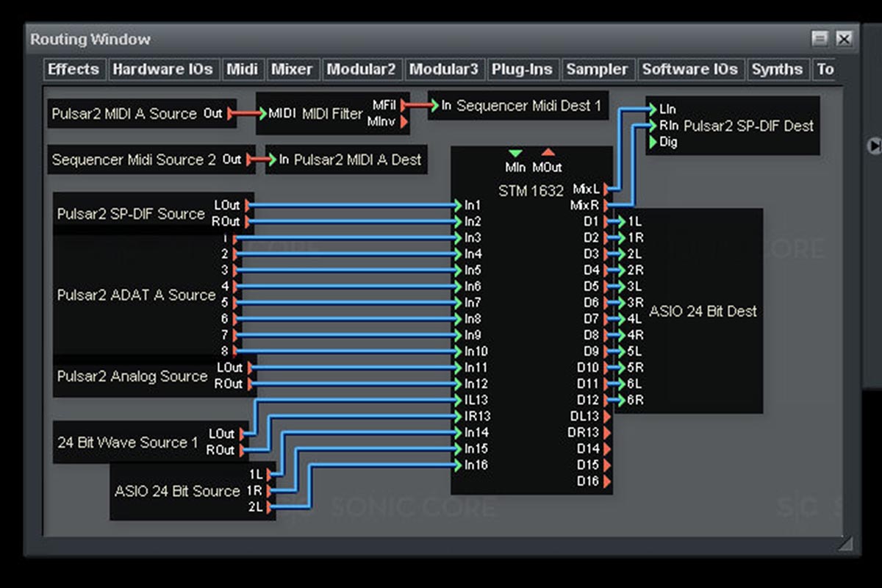
Task: Click the In1 input port on STM 1632
Action: [457, 206]
